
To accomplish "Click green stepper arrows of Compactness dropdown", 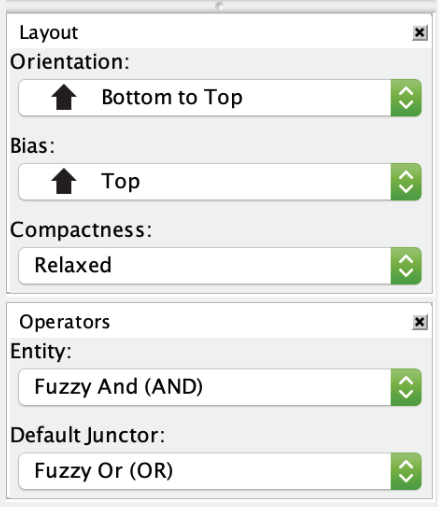I will [x=406, y=266].
